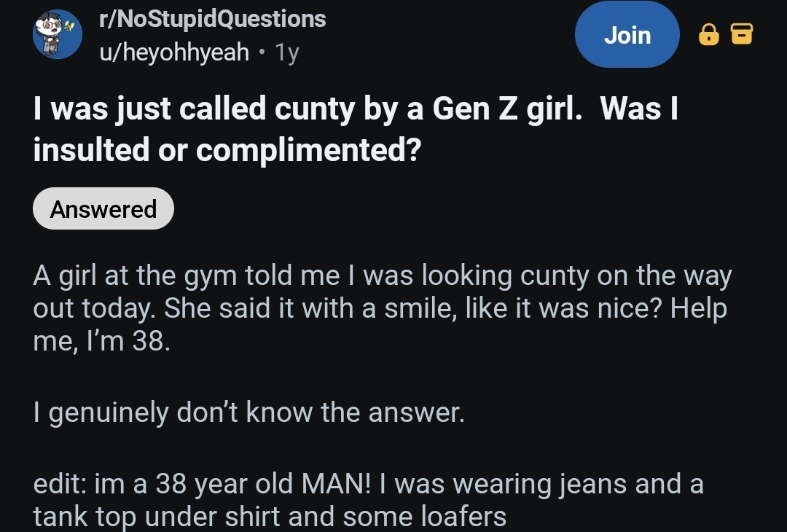The image size is (787, 532).
Task: Click "insulted or complimented?" in the title
Action: click(x=227, y=149)
